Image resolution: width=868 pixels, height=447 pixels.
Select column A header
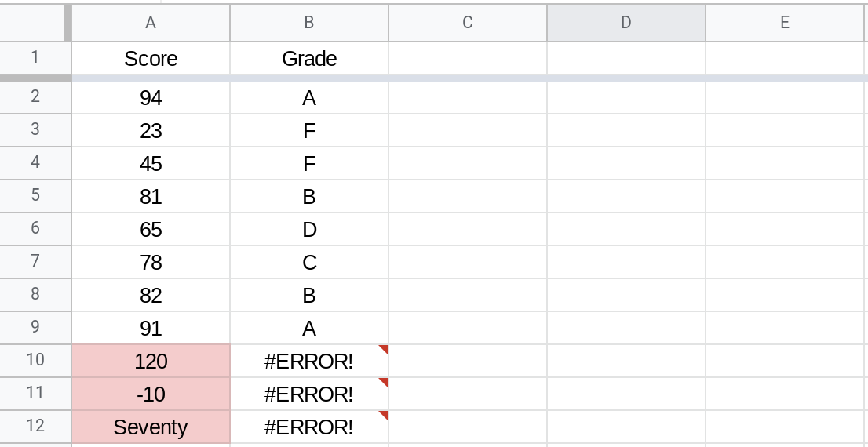151,23
